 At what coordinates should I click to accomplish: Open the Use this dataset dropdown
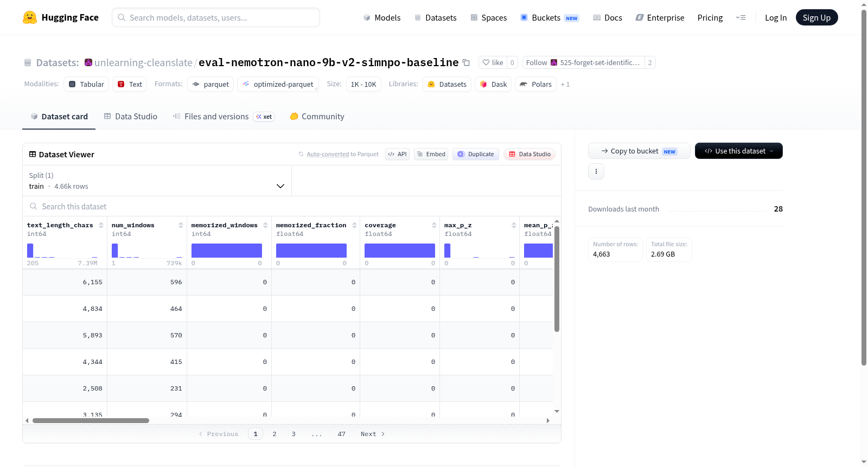pos(738,151)
